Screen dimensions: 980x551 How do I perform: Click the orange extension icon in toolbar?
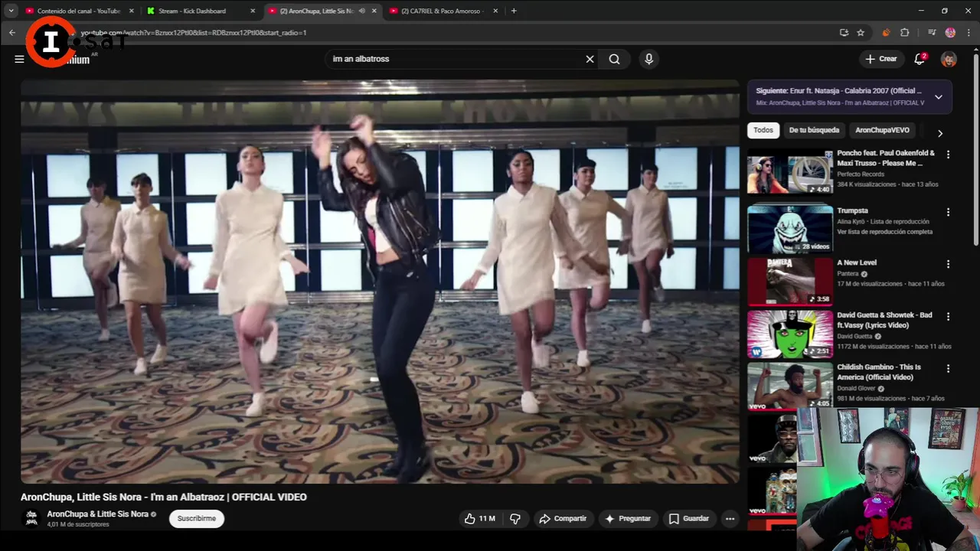click(886, 32)
